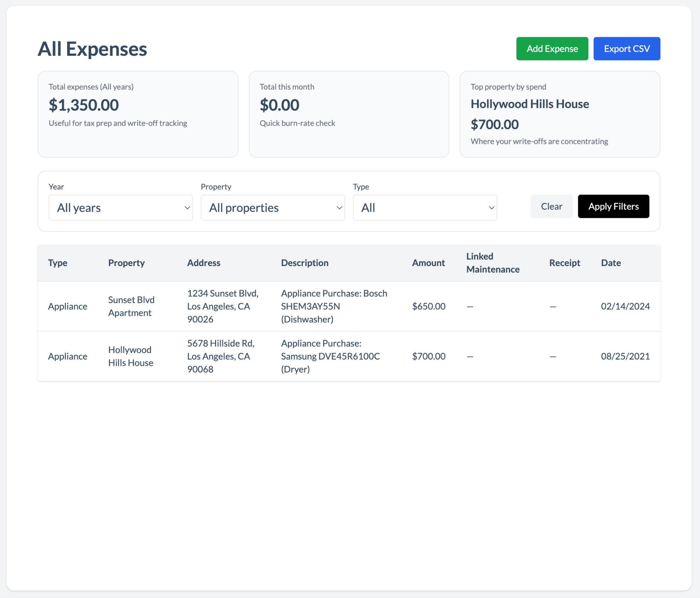The width and height of the screenshot is (700, 598).
Task: Click the Date column header
Action: point(611,263)
